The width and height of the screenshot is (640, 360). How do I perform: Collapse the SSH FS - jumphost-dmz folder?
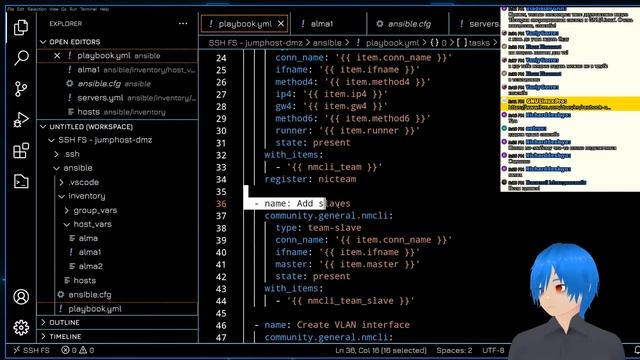(51, 140)
